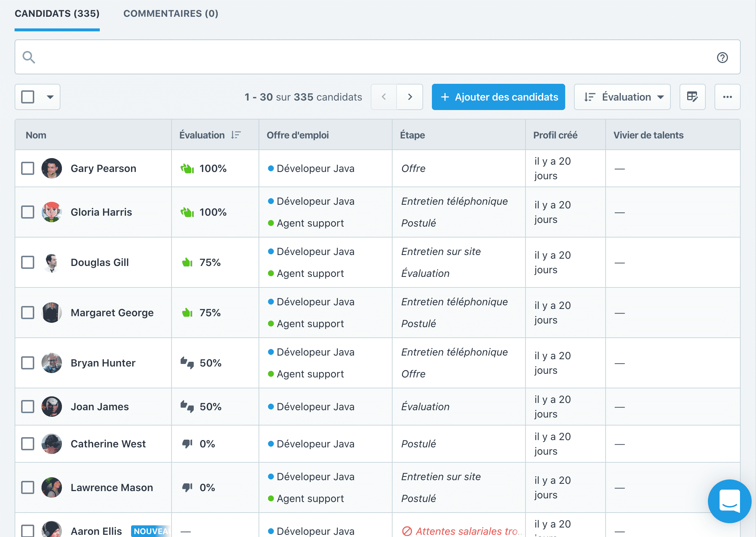
Task: Go to next page of candidates
Action: pyautogui.click(x=410, y=97)
